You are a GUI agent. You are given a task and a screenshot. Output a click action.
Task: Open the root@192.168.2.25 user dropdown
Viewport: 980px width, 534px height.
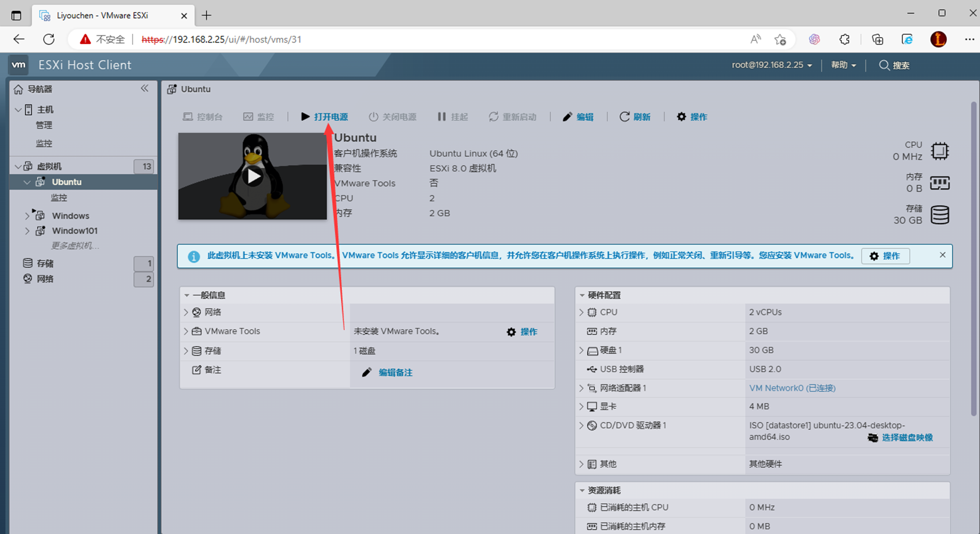[x=772, y=65]
